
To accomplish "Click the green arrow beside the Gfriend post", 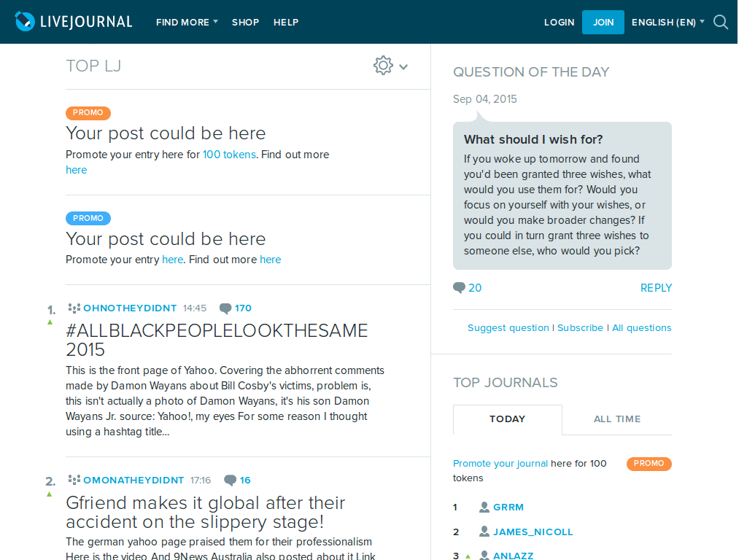I will (x=50, y=494).
